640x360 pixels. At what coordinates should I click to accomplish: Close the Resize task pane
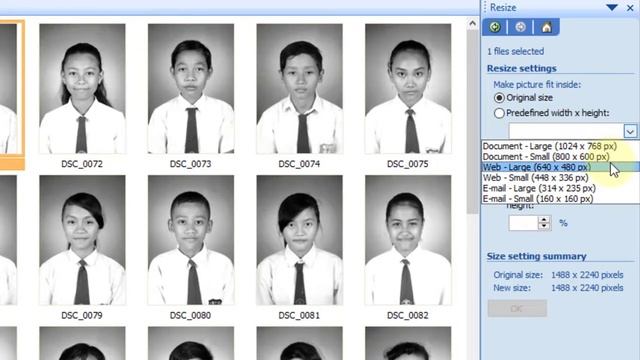[x=630, y=8]
